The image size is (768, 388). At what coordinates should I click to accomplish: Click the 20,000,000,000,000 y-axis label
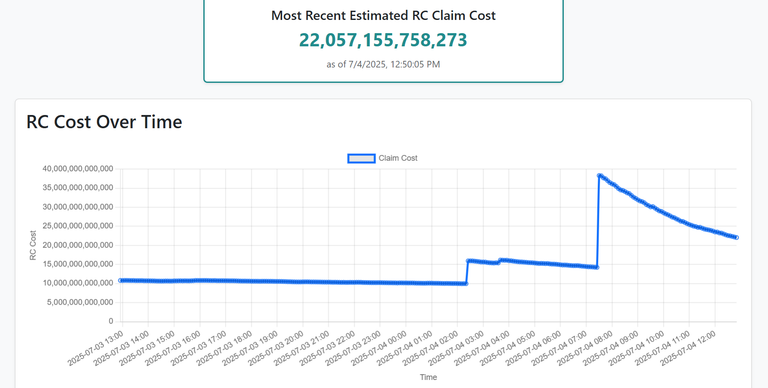point(78,245)
